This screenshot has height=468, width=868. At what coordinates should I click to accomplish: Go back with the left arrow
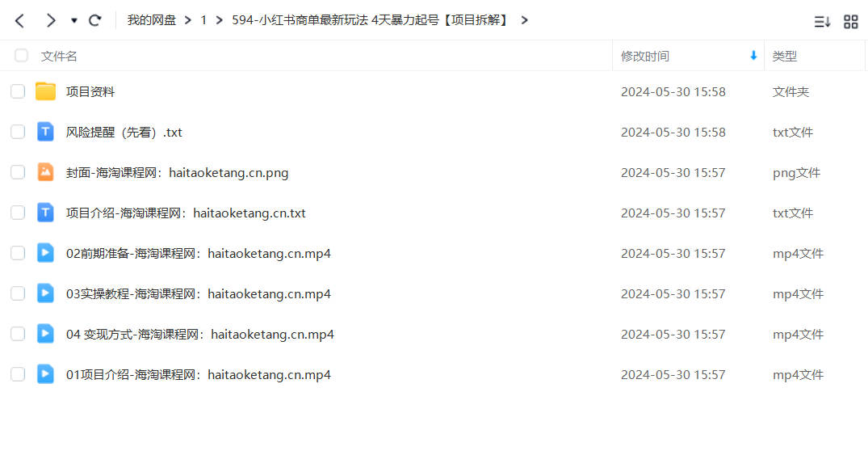20,21
